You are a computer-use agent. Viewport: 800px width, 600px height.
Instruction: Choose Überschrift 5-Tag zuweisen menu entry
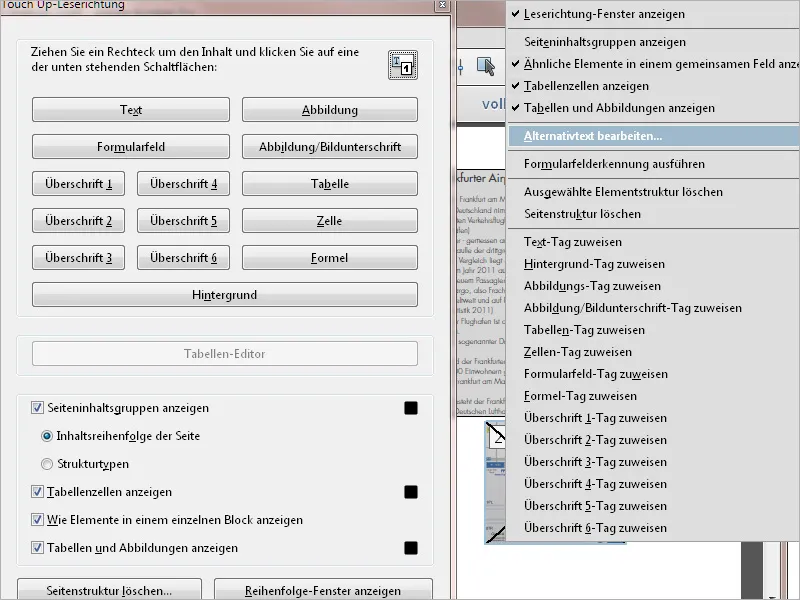tap(654, 506)
